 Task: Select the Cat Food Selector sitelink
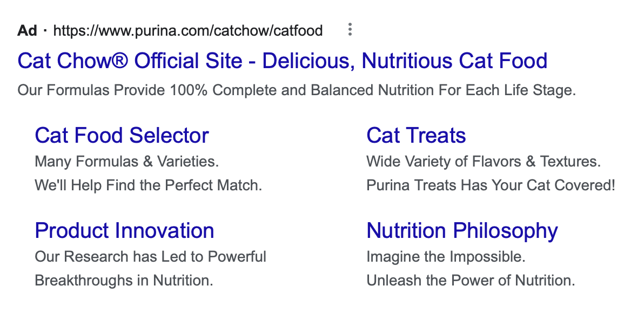(x=122, y=135)
